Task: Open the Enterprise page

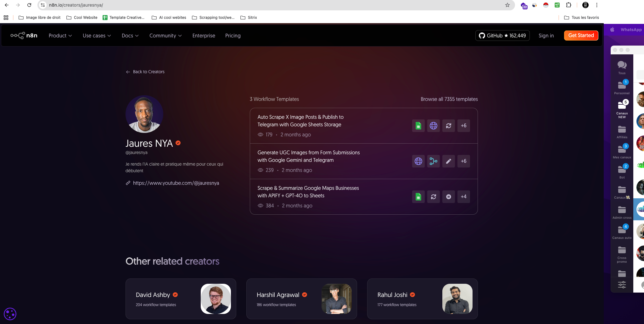Action: tap(204, 36)
